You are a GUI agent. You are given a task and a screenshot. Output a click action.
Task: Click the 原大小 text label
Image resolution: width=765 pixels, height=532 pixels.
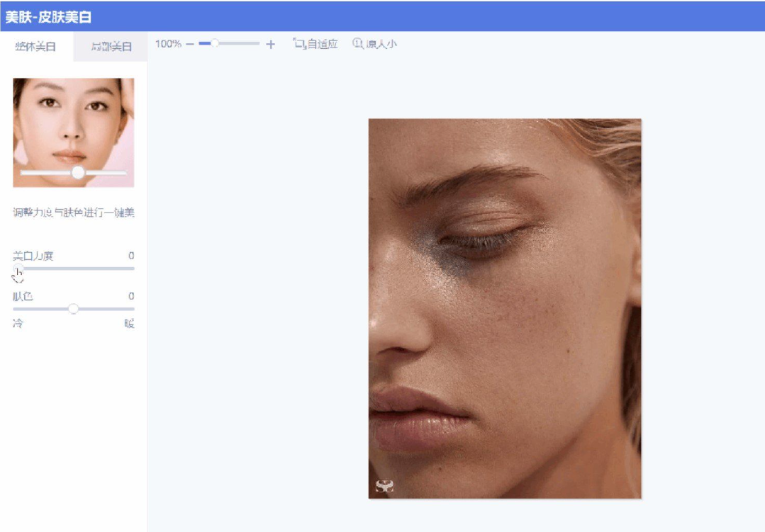click(381, 44)
